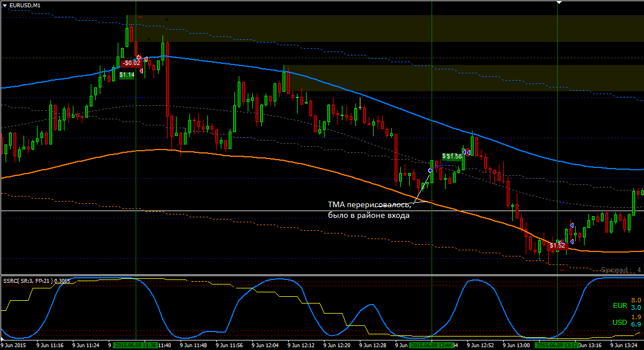The height and width of the screenshot is (350, 644).
Task: Select the annotation line 'было в районе входа'
Action: [368, 216]
